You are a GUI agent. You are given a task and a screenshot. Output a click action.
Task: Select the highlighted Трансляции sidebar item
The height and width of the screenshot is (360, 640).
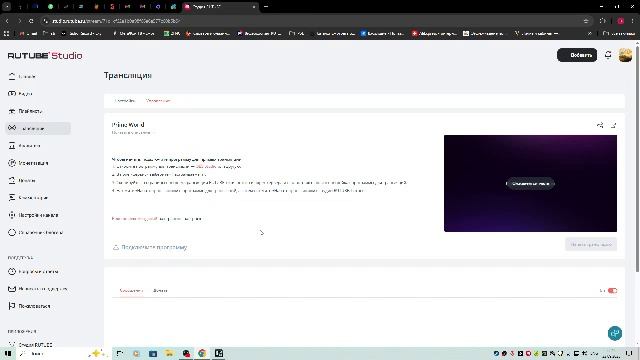pos(38,128)
